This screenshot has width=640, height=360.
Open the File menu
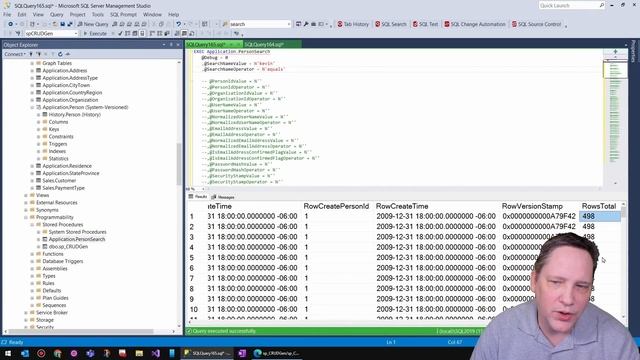[7, 14]
